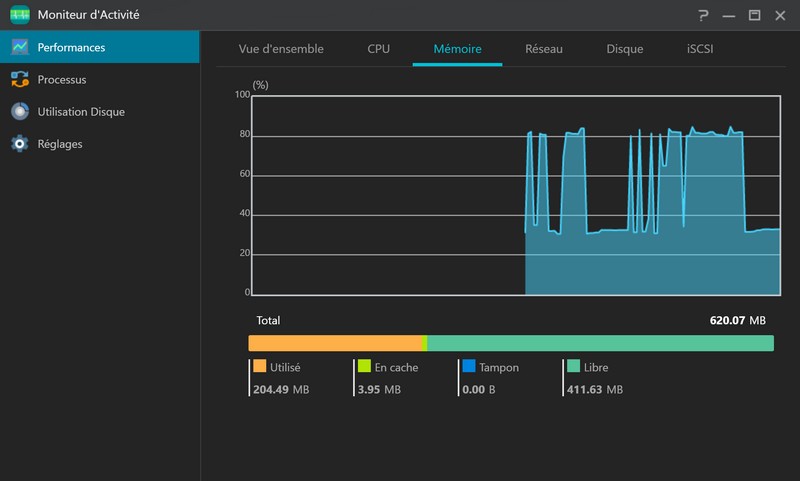
Task: Click the Moniteur d'Activité app icon
Action: pos(20,15)
